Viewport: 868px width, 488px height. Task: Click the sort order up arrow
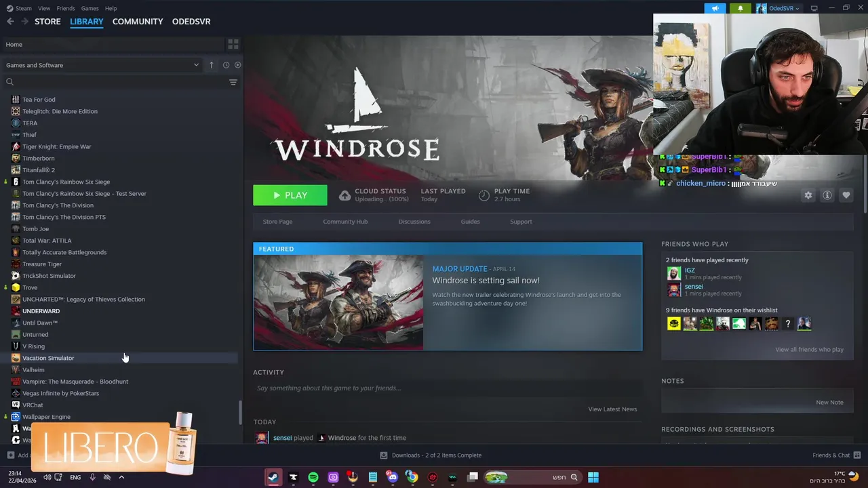(x=212, y=65)
